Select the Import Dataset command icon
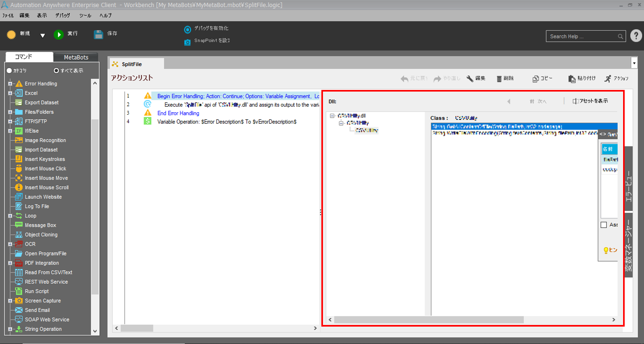Viewport: 644px width, 344px height. [x=19, y=150]
